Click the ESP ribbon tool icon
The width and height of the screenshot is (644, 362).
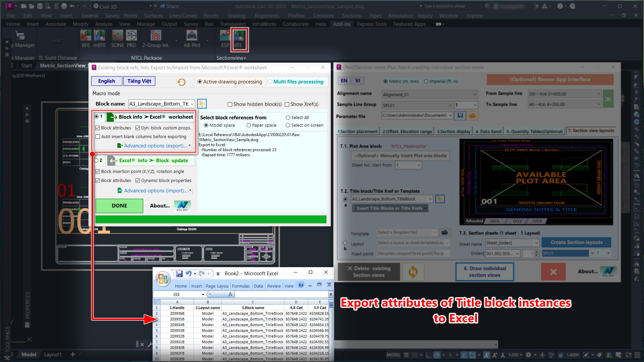(225, 36)
